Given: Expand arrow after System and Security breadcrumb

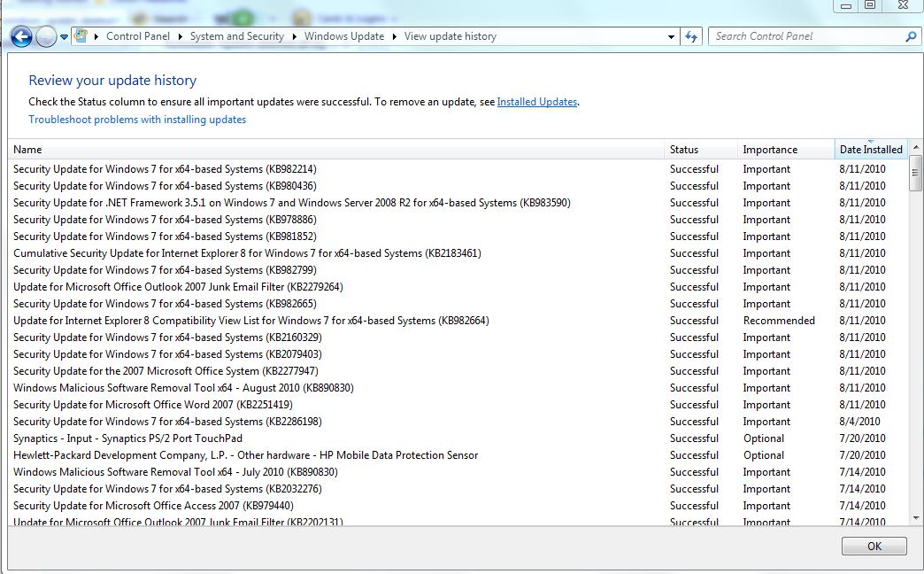Looking at the screenshot, I should 294,36.
